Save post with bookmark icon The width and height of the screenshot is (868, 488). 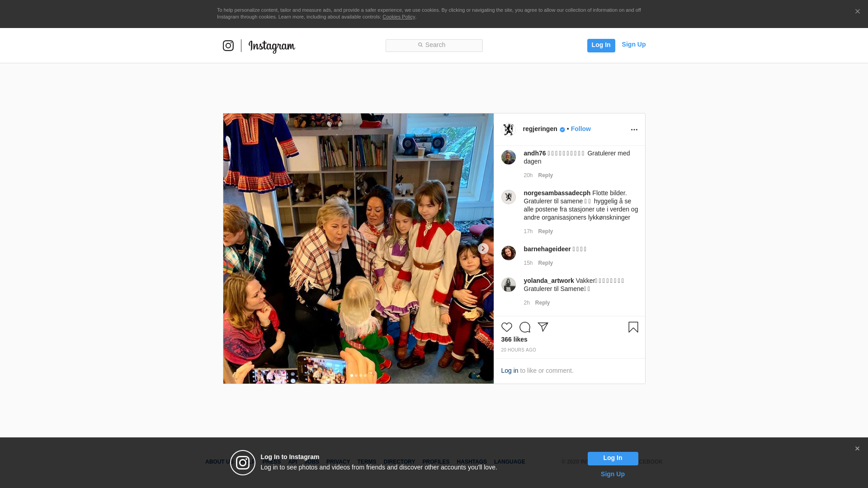[x=633, y=327]
